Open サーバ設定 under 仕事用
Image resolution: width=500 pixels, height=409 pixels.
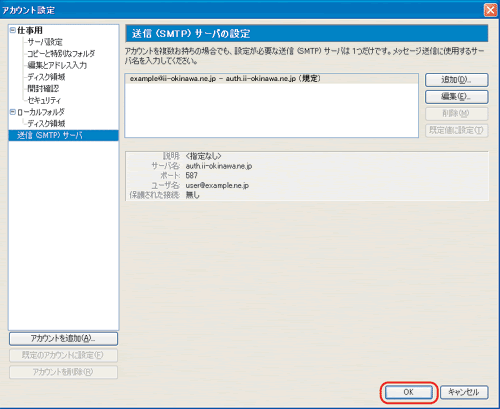45,42
